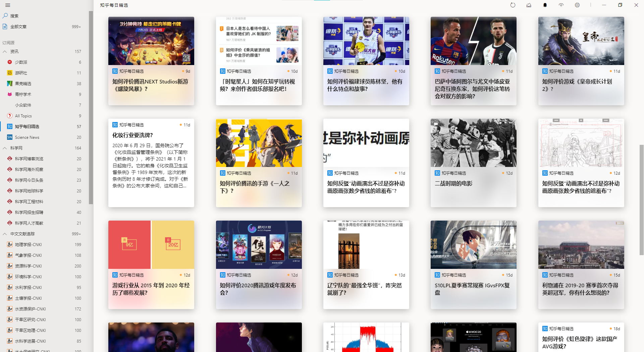Mark all articles as read via inbox icon
Screen dimensions: 644x352
click(529, 5)
